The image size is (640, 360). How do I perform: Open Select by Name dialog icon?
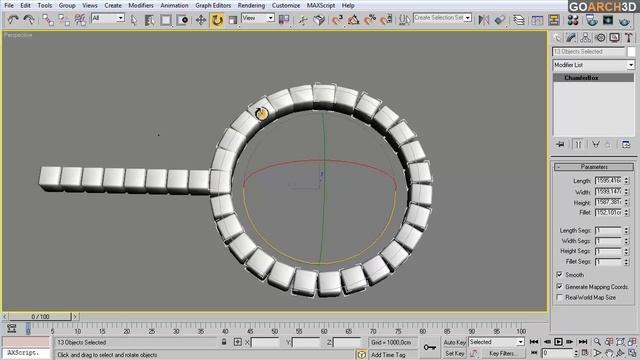149,20
